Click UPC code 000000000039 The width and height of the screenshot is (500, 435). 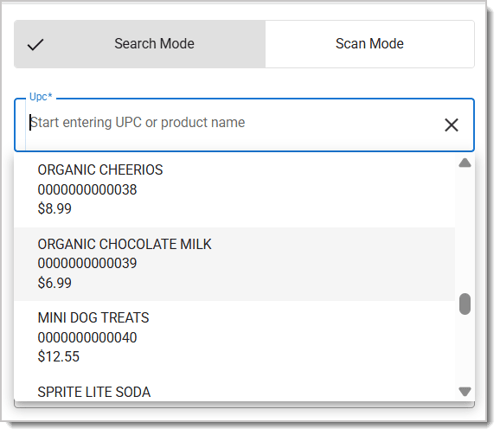pos(87,263)
